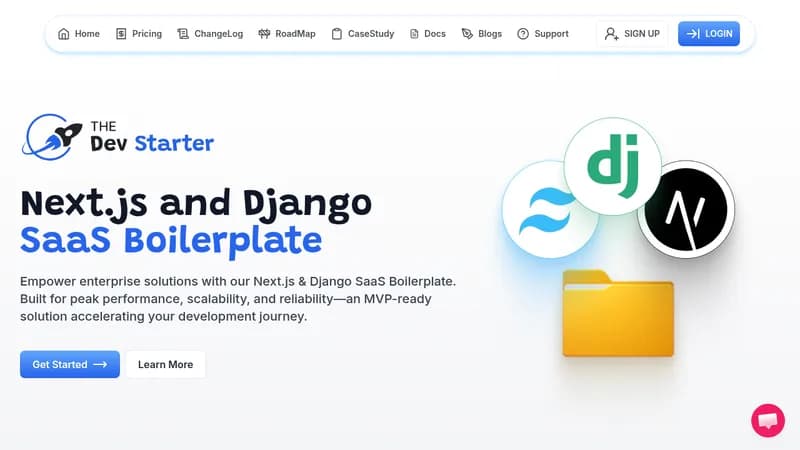Click the ChangeLog scroll icon
The image size is (800, 450).
click(x=183, y=34)
